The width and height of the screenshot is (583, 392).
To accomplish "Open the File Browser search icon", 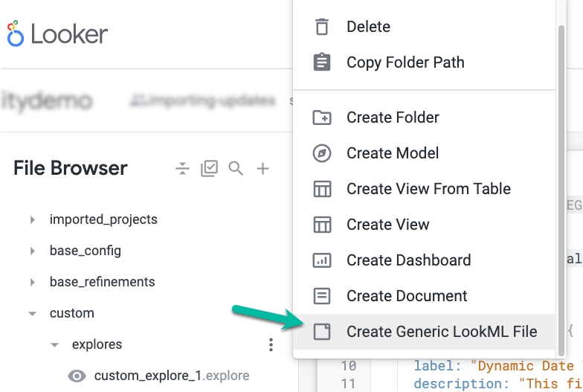I will pos(236,169).
